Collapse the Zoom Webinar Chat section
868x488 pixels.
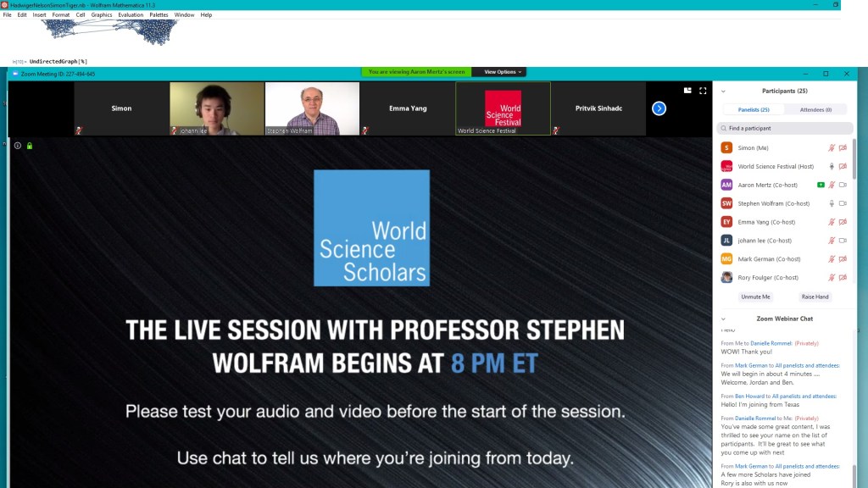(723, 319)
